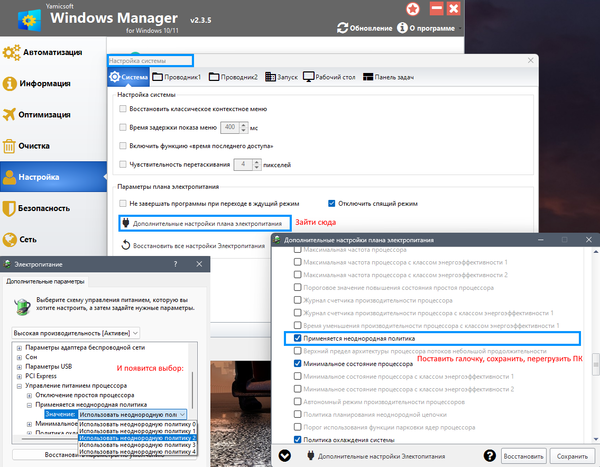Click Восстановить все настройки Электропитания

193,245
